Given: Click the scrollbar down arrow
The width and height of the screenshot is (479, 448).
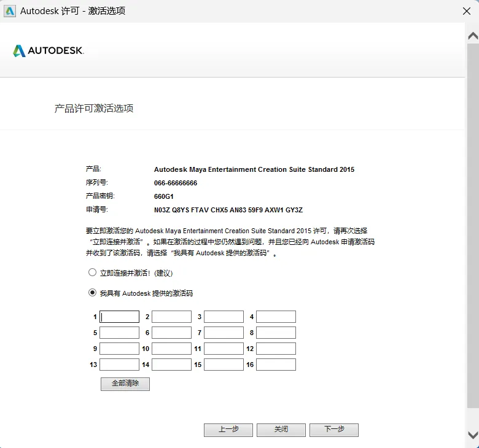Looking at the screenshot, I should (x=473, y=434).
